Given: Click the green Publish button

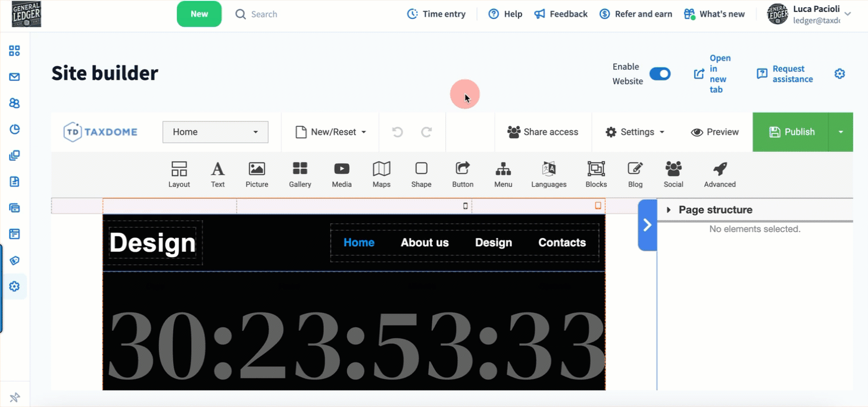Looking at the screenshot, I should coord(791,132).
